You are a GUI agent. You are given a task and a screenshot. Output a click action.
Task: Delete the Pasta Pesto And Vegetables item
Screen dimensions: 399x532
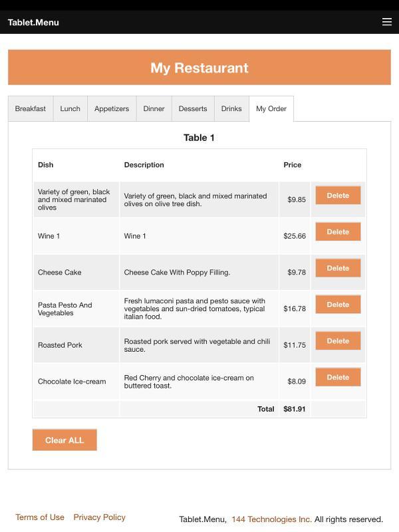(337, 304)
